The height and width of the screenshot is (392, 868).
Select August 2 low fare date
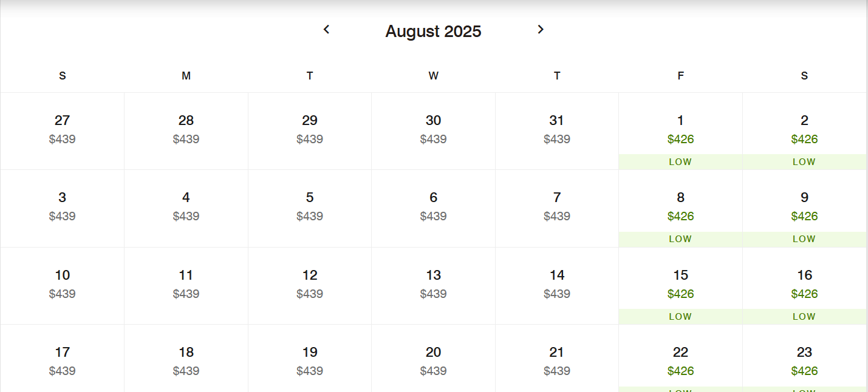pyautogui.click(x=804, y=131)
